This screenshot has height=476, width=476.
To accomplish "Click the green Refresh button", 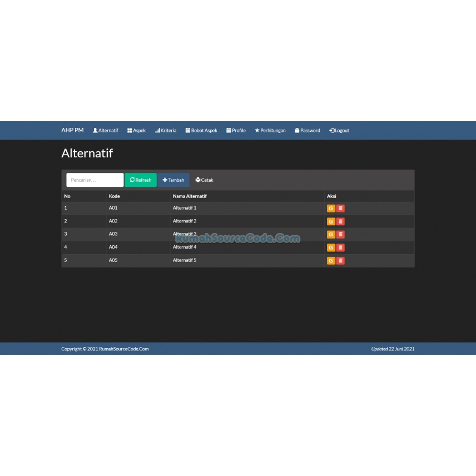I will (141, 180).
